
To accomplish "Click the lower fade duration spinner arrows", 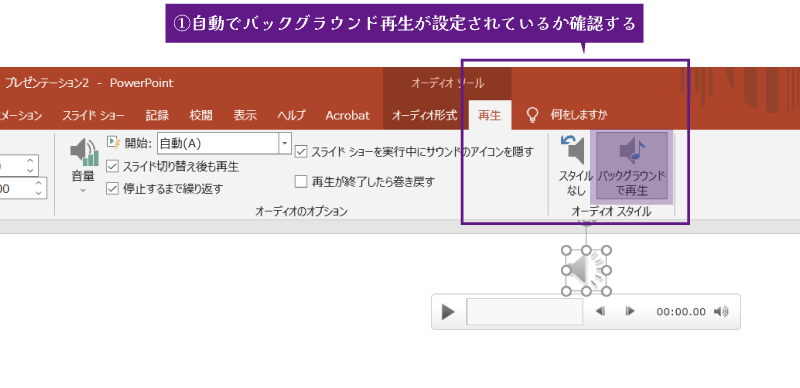I will (38, 188).
